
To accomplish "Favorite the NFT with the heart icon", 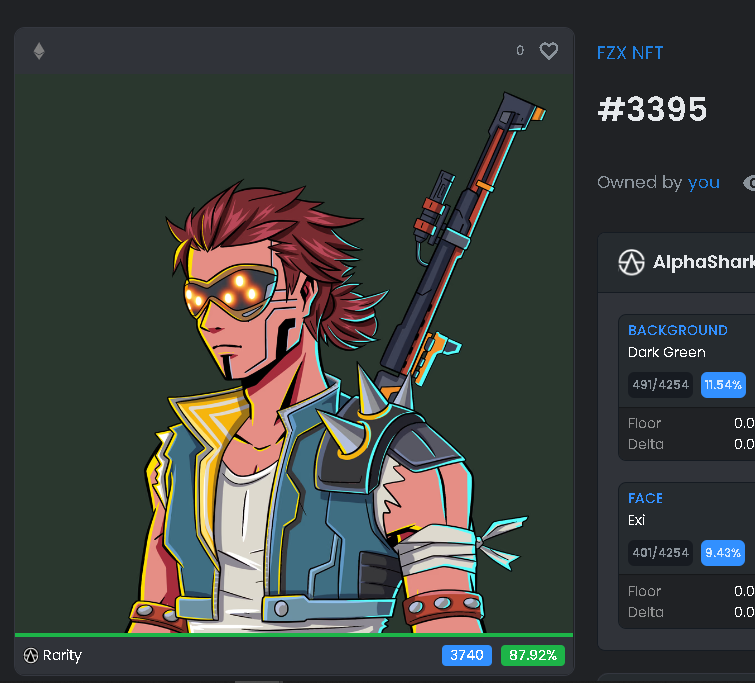I will click(548, 51).
